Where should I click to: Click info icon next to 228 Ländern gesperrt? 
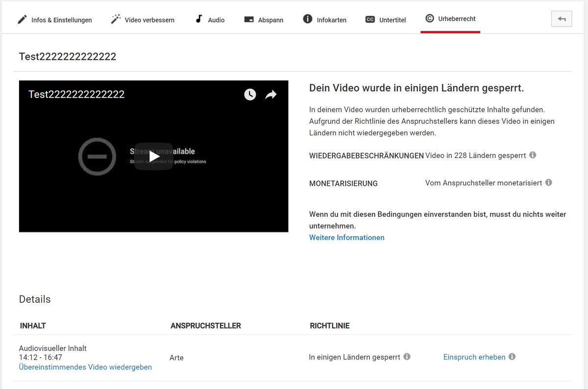(533, 155)
